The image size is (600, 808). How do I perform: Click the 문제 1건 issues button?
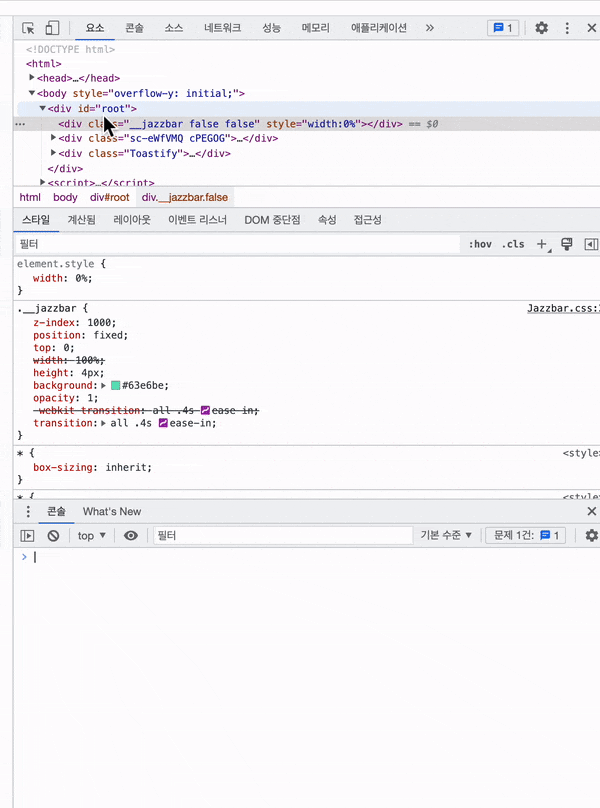[526, 535]
